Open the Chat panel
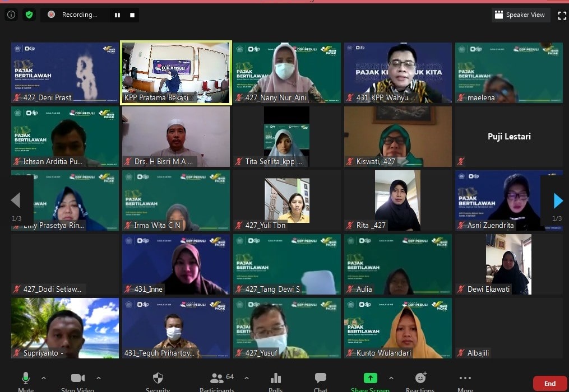Image resolution: width=569 pixels, height=392 pixels. 321,380
